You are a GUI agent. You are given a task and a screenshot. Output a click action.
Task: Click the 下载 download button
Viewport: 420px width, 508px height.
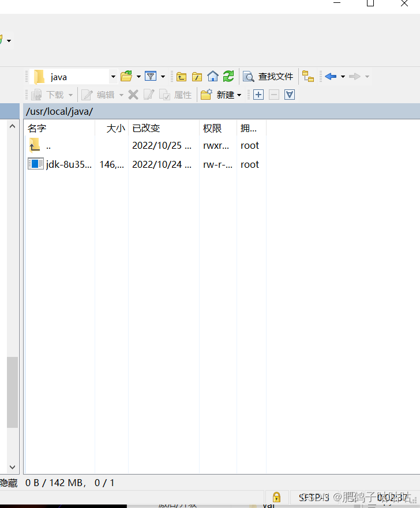click(47, 95)
